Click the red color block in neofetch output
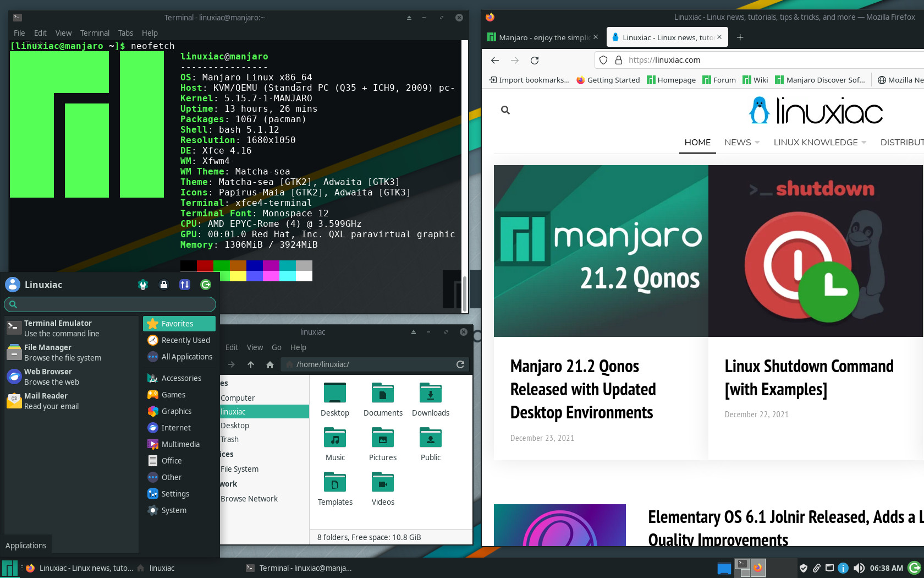 (205, 266)
